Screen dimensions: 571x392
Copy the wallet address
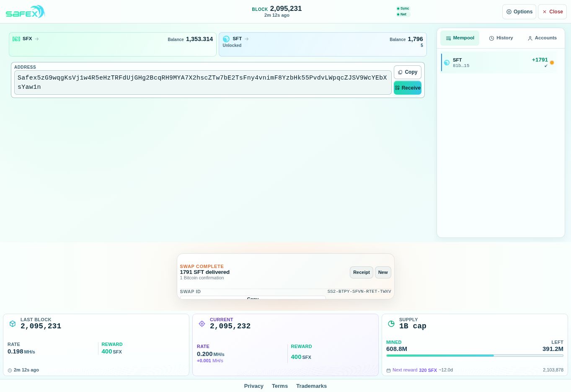[x=408, y=72]
